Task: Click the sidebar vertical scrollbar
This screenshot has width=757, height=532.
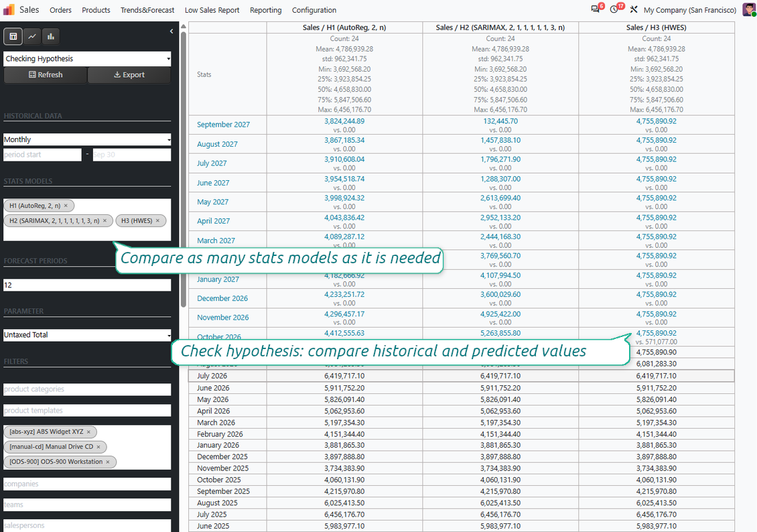Action: [184, 169]
